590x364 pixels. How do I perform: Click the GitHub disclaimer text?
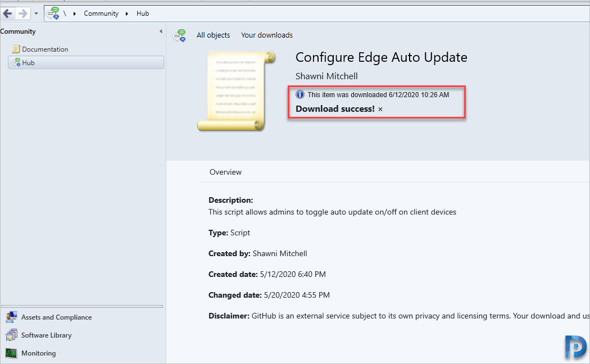(421, 316)
